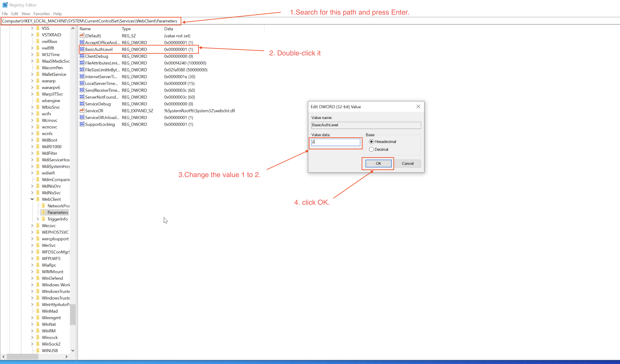Image resolution: width=620 pixels, height=364 pixels.
Task: Select the Decimal base radio button
Action: (371, 149)
